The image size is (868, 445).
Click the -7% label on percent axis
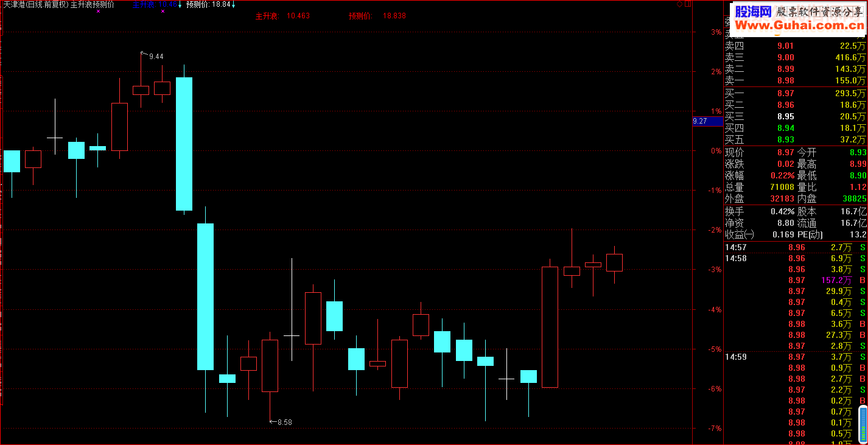[715, 428]
